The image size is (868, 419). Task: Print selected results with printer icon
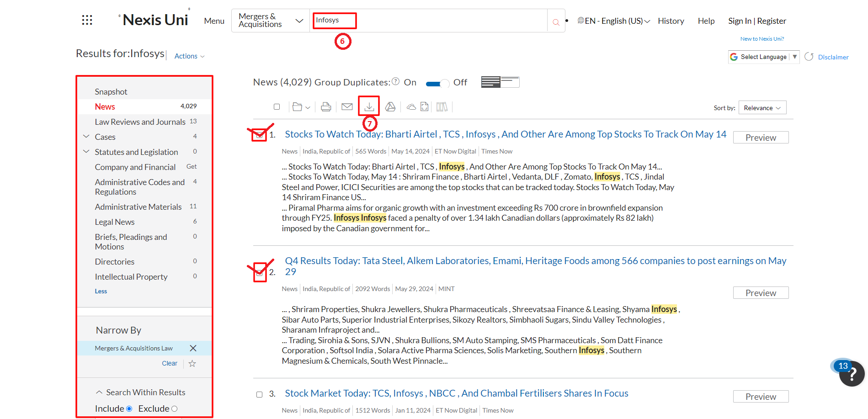pyautogui.click(x=326, y=107)
